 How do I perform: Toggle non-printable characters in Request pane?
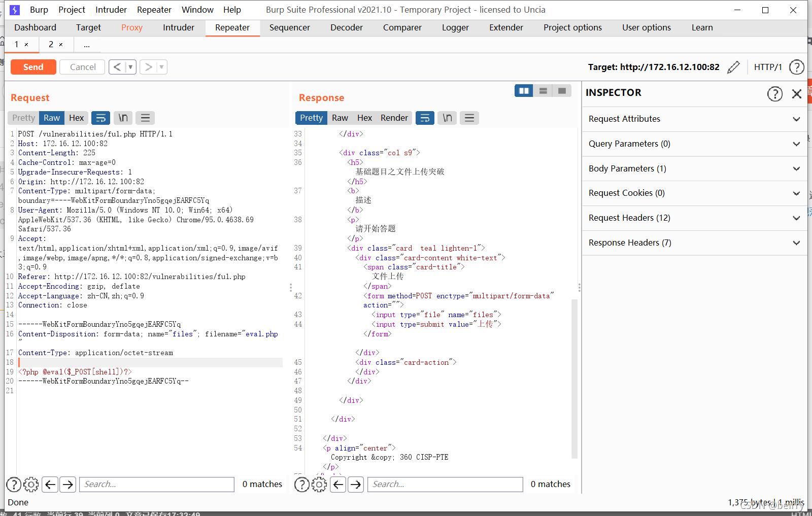tap(123, 118)
